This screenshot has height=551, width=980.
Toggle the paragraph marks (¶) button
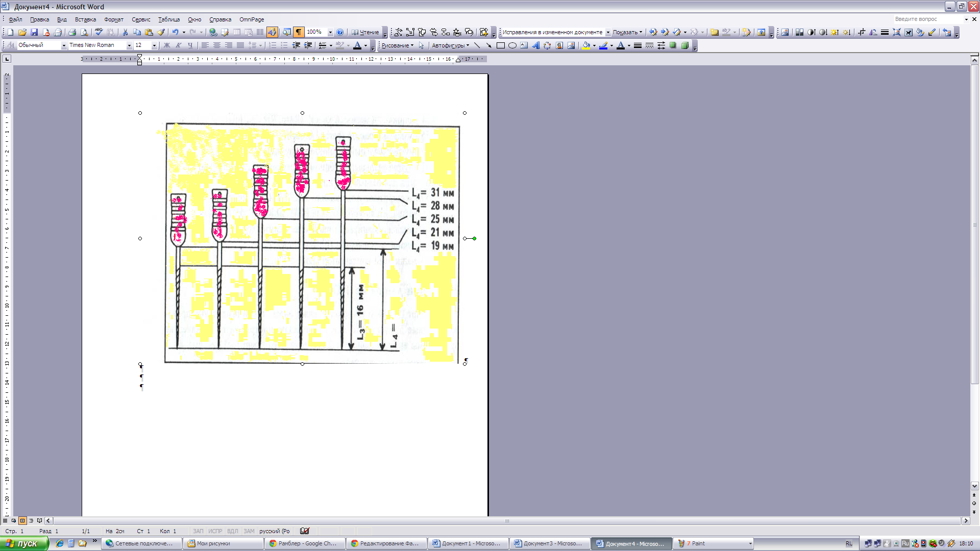(x=299, y=32)
